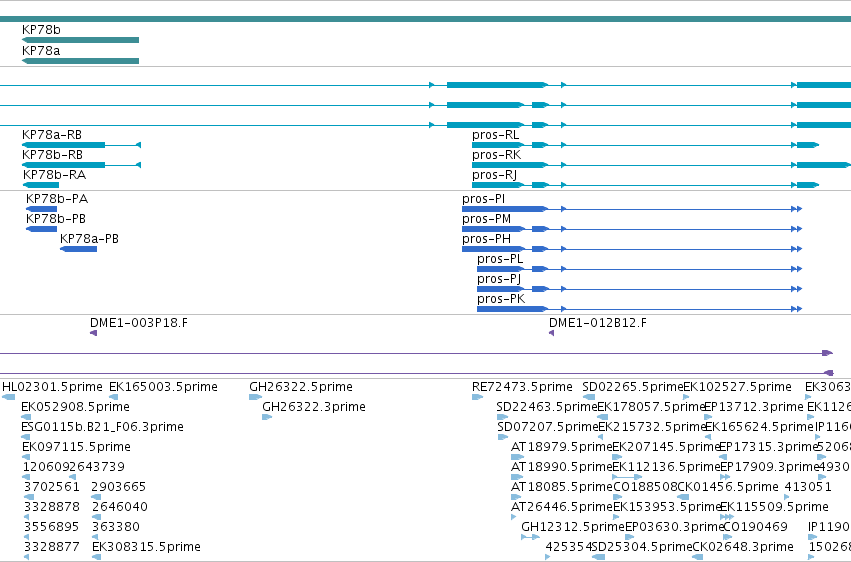Click the DME1-003P18.F marker

click(93, 333)
